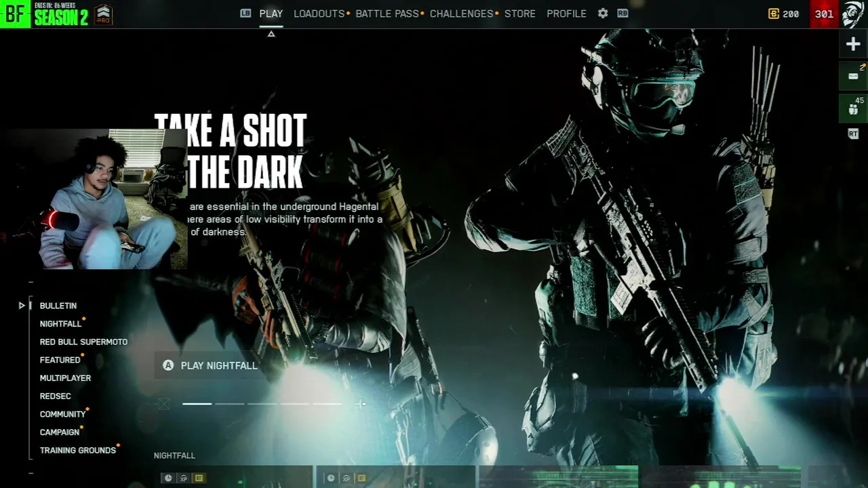Screen dimensions: 868x488
Task: Open the Battlefield currency balance showing 200
Action: click(x=783, y=14)
